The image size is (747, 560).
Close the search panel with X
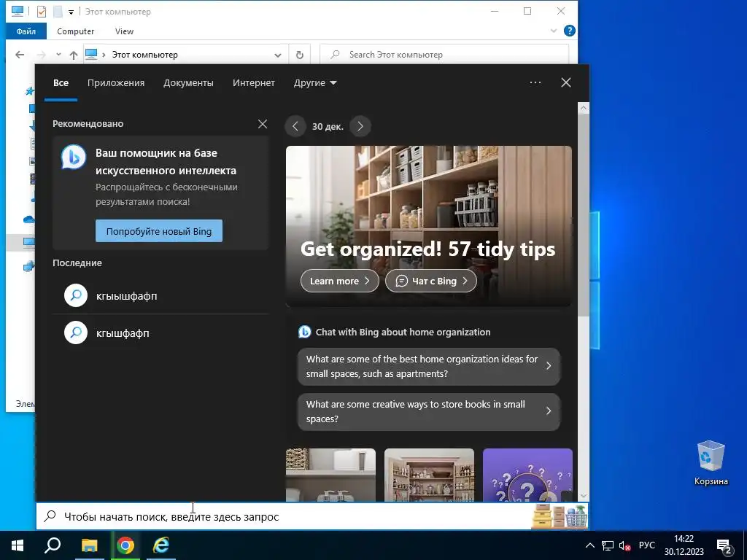[x=566, y=82]
